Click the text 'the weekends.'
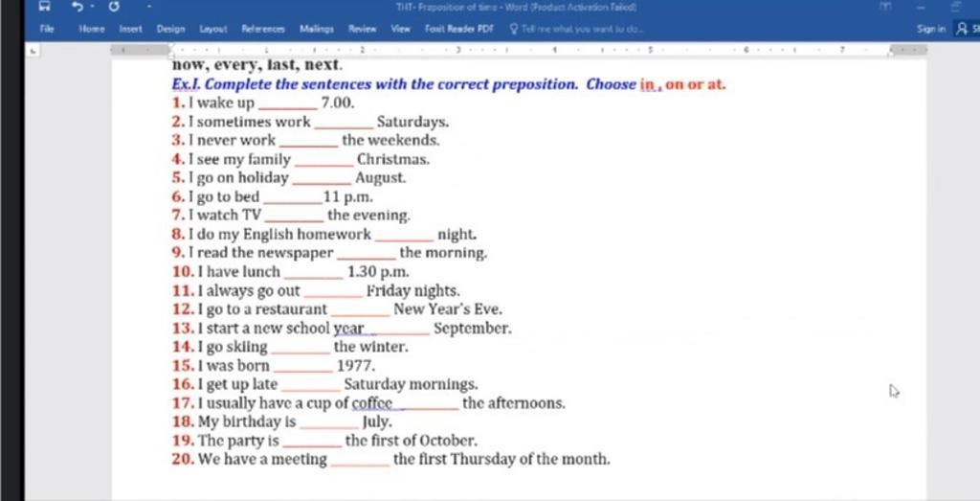The width and height of the screenshot is (980, 501). click(390, 140)
